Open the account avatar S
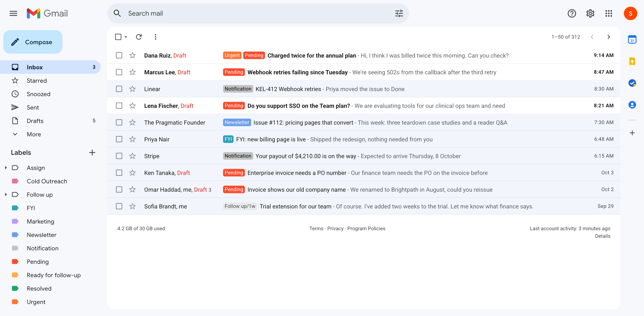644x316 pixels. tap(630, 13)
